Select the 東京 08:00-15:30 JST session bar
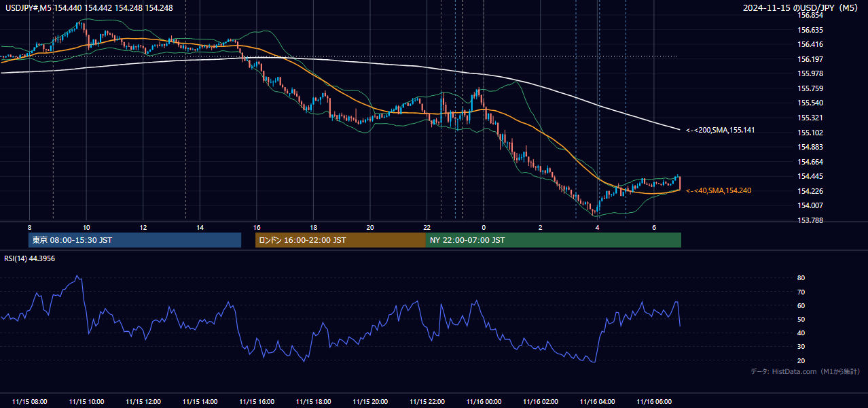This screenshot has width=868, height=408. click(x=135, y=240)
